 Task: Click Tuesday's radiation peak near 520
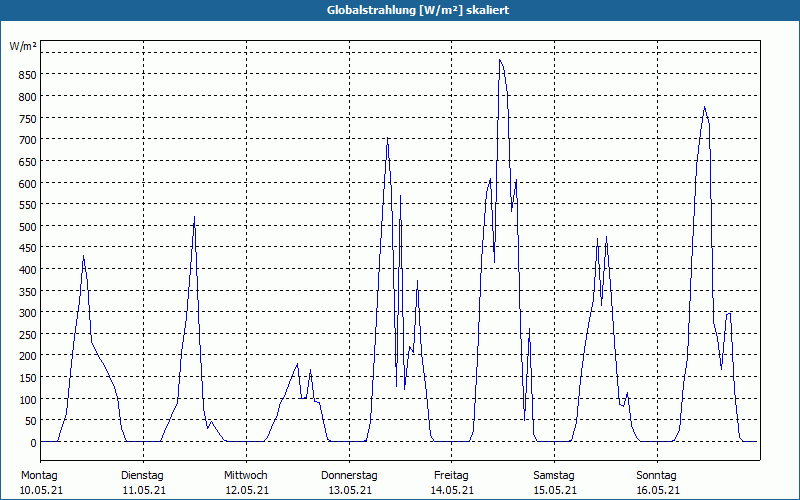(194, 217)
